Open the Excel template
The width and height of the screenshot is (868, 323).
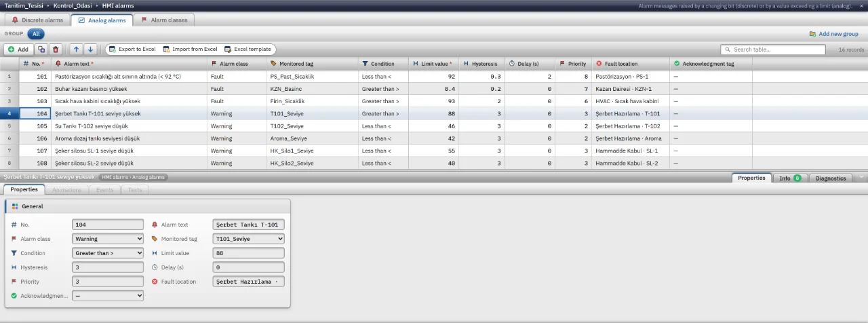(x=248, y=50)
